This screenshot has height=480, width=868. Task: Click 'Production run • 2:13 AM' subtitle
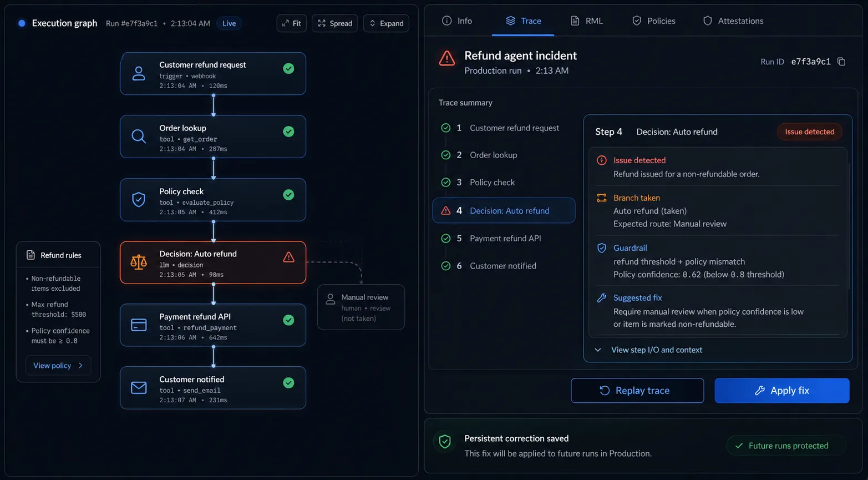click(516, 70)
